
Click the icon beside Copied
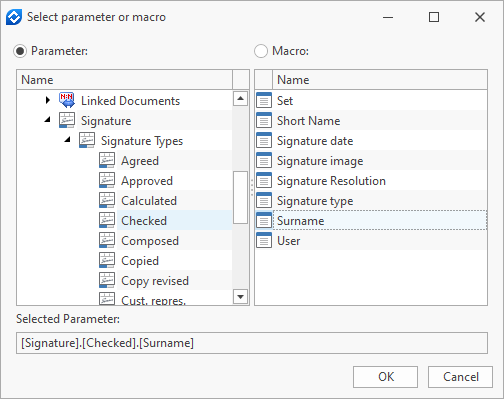107,260
